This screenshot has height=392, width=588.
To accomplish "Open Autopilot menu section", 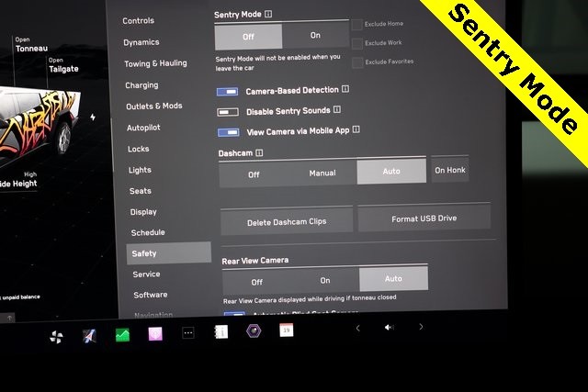I will coord(143,128).
